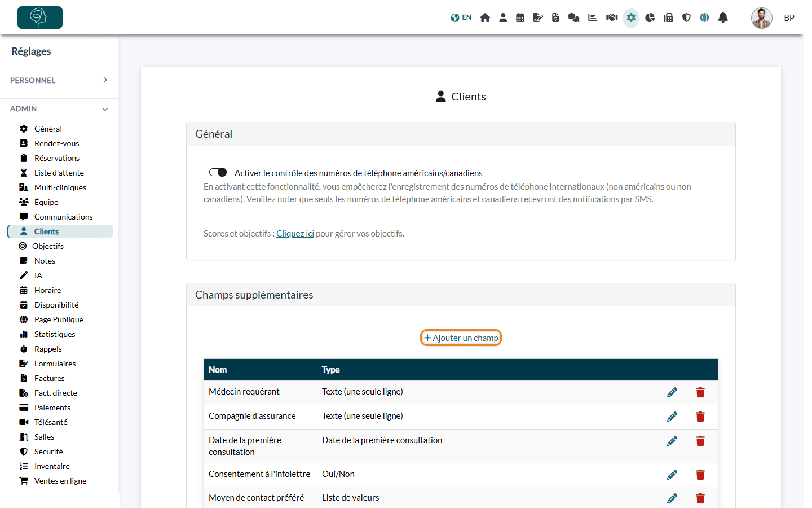
Task: Open the invoice dollar document icon
Action: tap(555, 17)
